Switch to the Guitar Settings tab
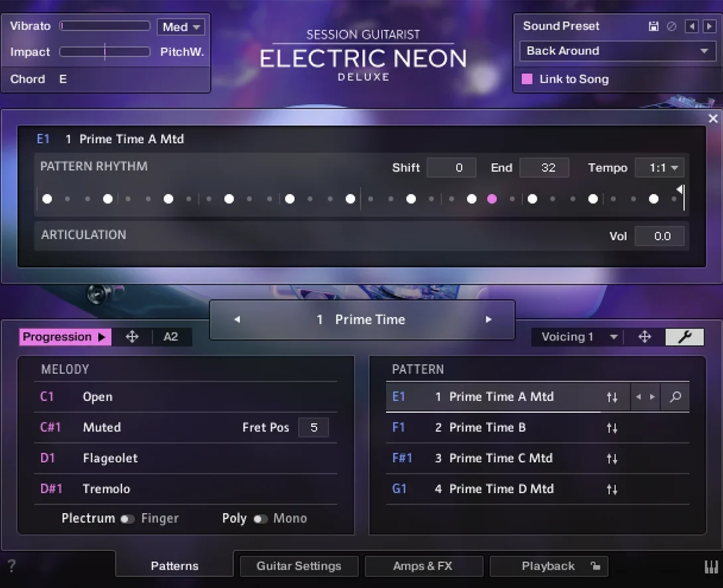Viewport: 723px width, 588px height. pyautogui.click(x=298, y=566)
